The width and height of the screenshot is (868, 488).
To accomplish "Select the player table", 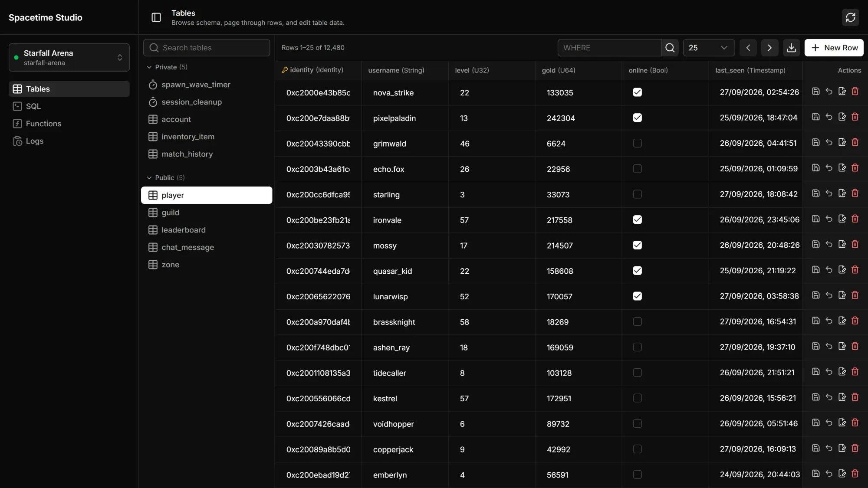I will (207, 195).
